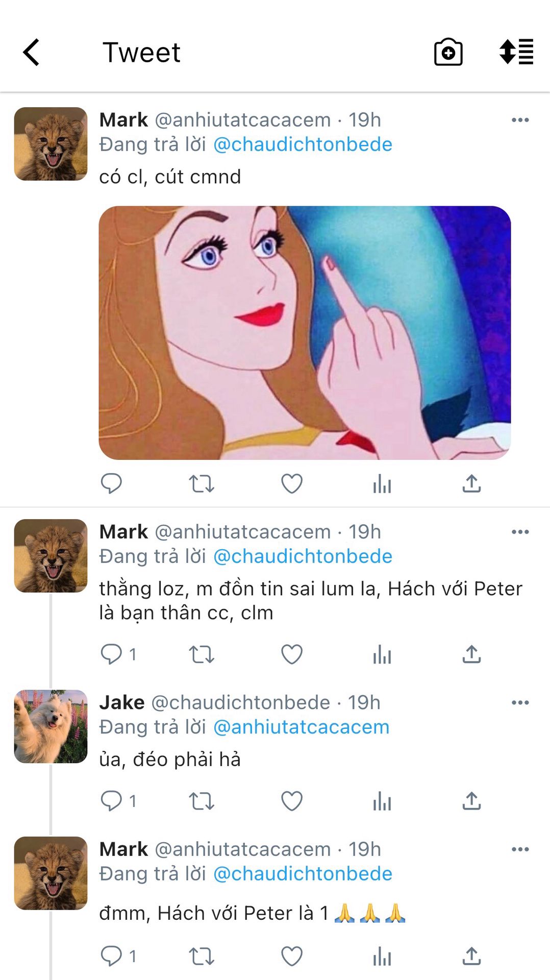Retweet Jake's reply
Image resolution: width=550 pixels, height=980 pixels.
point(202,801)
